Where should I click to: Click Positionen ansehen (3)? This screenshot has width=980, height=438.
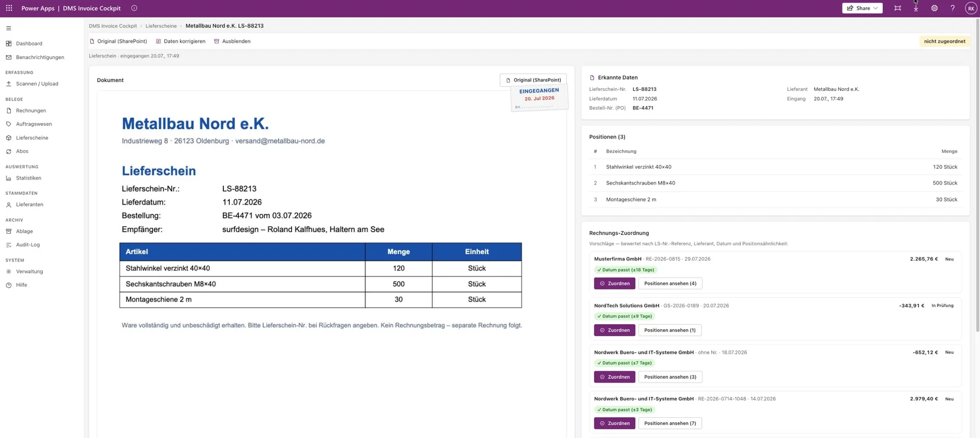click(670, 377)
